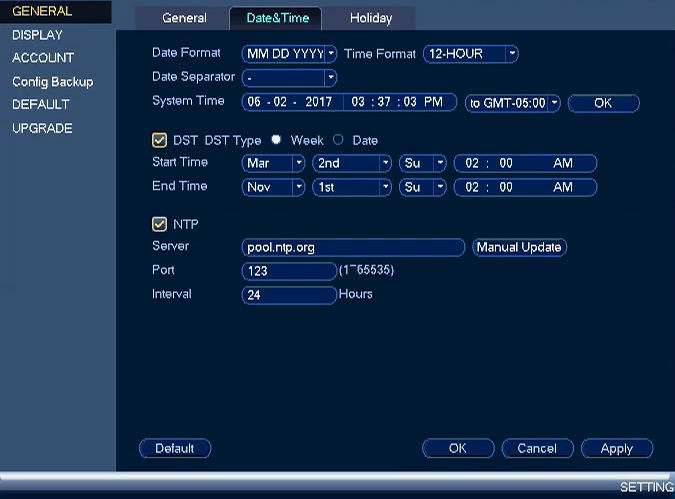Open the Start Time week dropdown 2nd

coord(352,163)
